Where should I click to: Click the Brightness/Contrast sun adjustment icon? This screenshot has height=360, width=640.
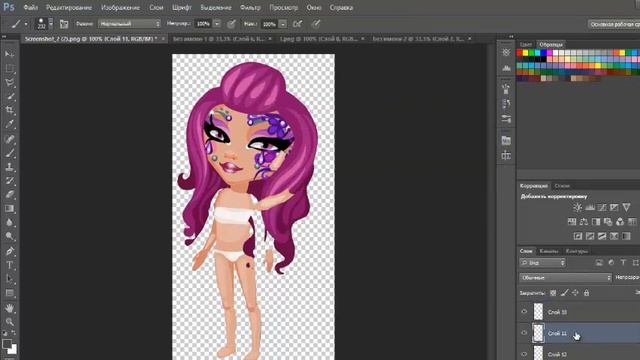pos(577,207)
